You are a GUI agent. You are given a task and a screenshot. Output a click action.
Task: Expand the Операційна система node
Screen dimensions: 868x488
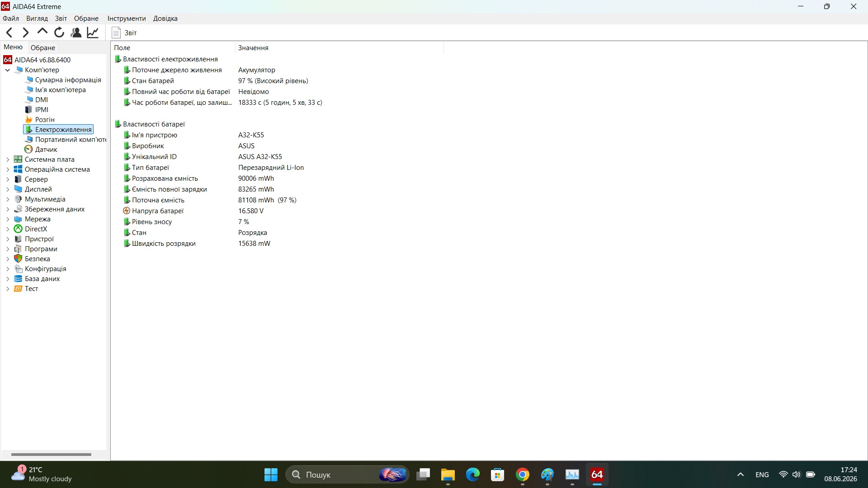pyautogui.click(x=8, y=169)
